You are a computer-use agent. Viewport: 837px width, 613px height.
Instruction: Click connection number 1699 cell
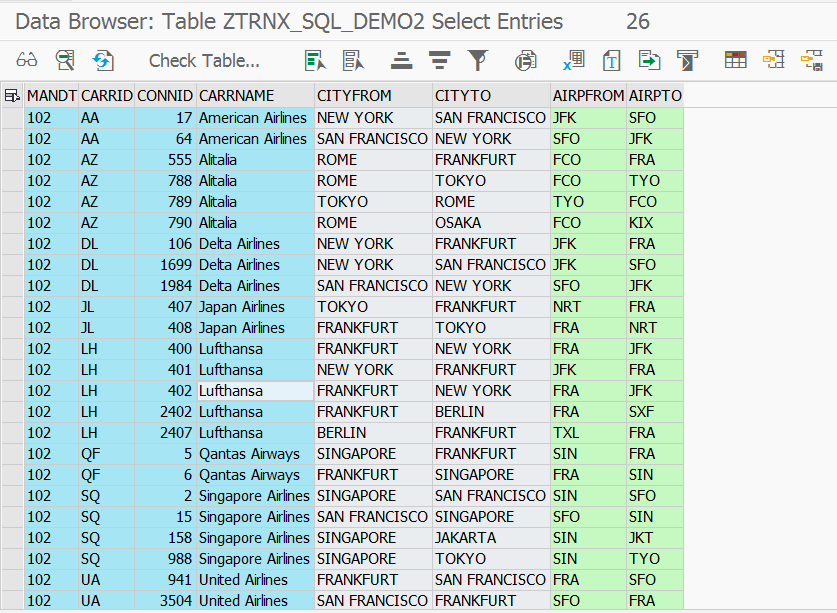pos(165,265)
